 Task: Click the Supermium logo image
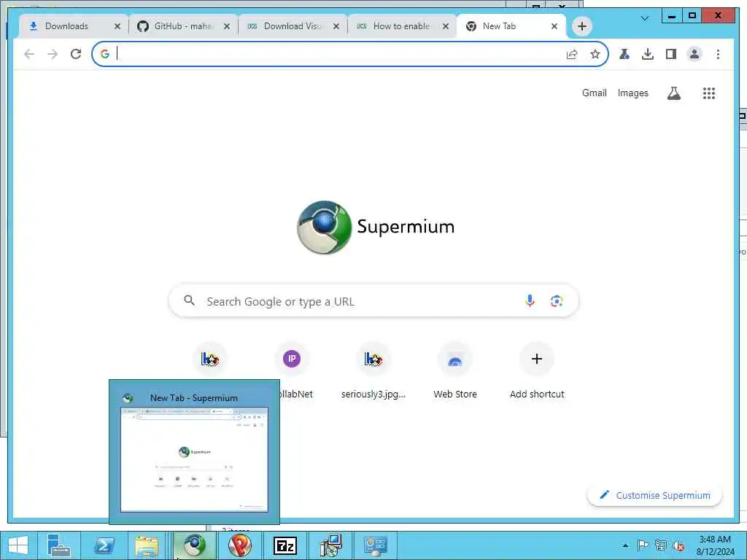(x=325, y=227)
